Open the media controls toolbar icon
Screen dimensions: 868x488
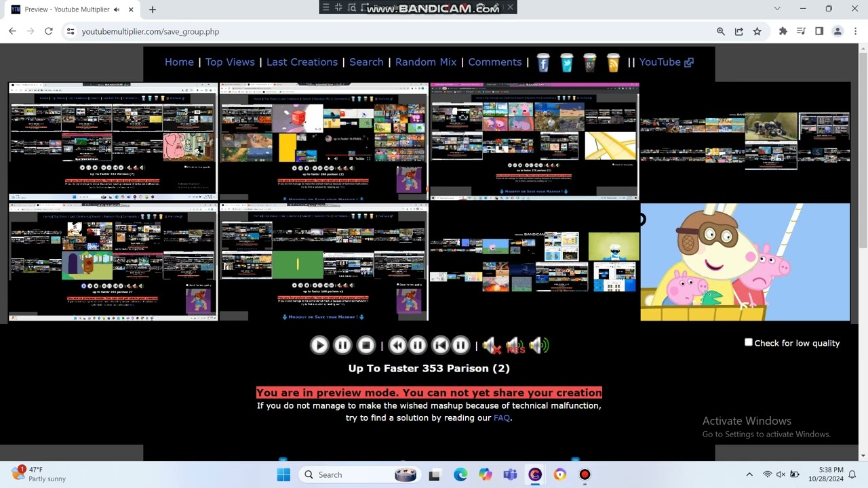click(802, 31)
